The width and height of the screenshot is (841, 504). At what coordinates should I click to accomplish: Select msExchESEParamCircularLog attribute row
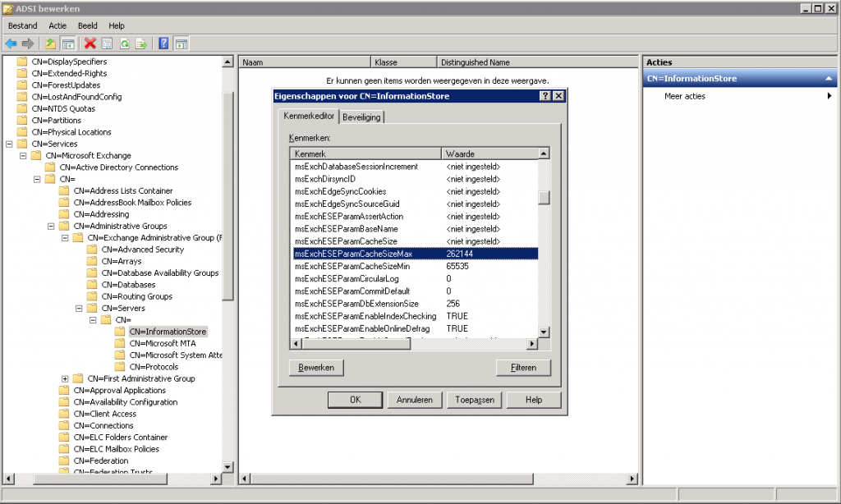(415, 279)
